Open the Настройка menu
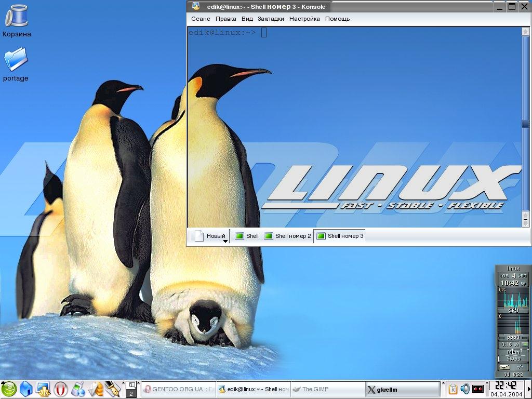532x399 pixels. click(x=304, y=19)
